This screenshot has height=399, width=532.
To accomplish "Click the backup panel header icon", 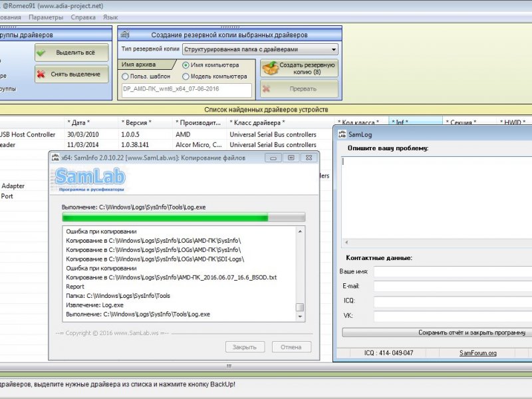I will [x=125, y=35].
